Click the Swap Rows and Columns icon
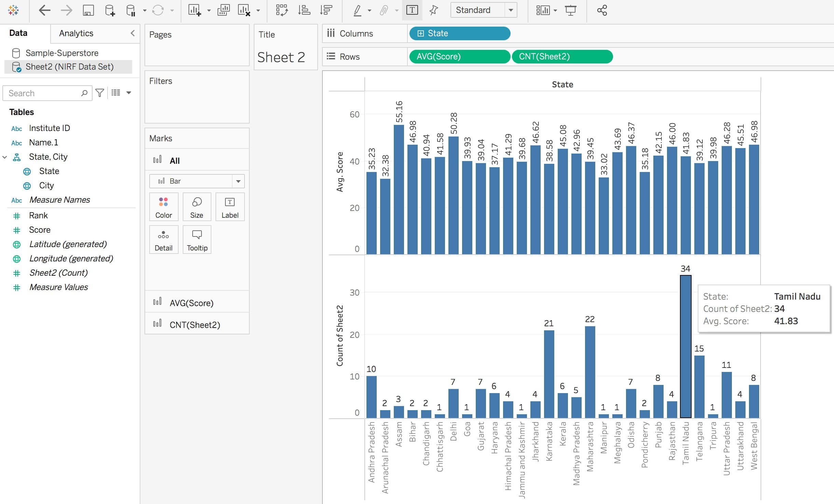834x504 pixels. pos(282,10)
